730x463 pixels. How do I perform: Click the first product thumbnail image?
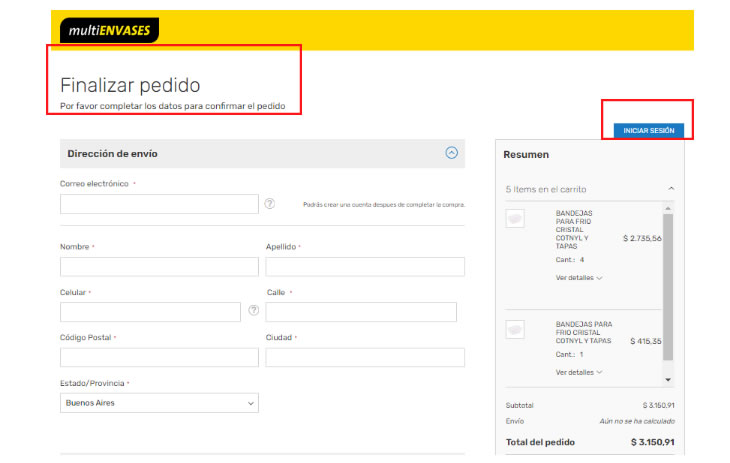[516, 219]
